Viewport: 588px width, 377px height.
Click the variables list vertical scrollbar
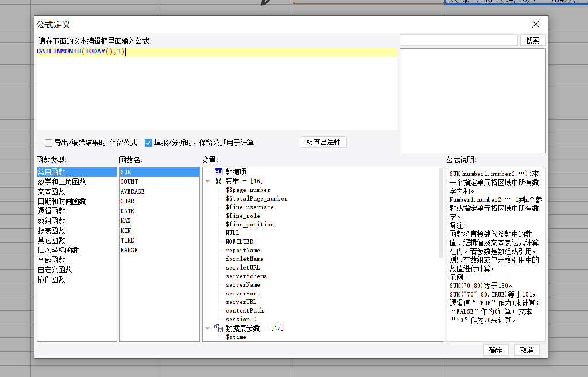click(441, 213)
